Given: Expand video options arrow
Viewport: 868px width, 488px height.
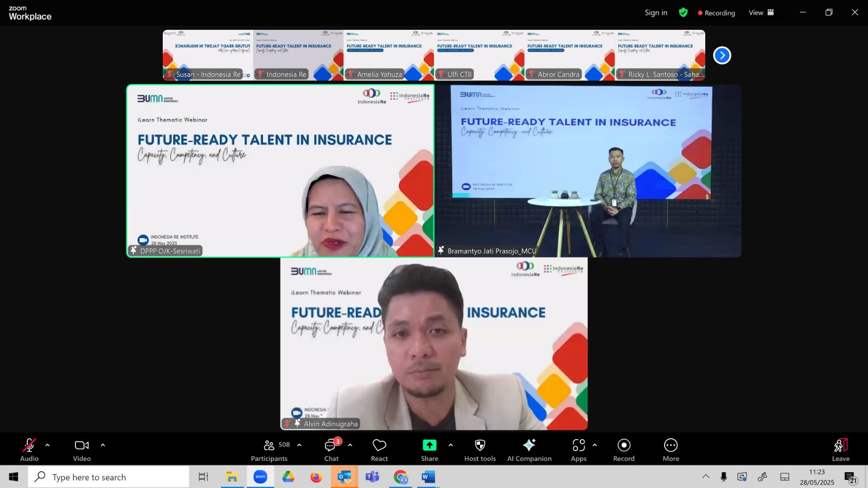Looking at the screenshot, I should 103,445.
